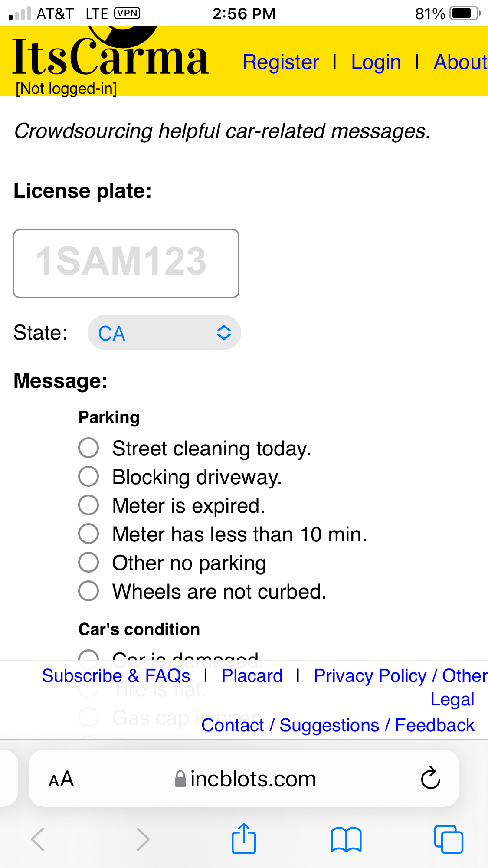Go to the Login page
Screen dimensions: 488x868
point(376,62)
